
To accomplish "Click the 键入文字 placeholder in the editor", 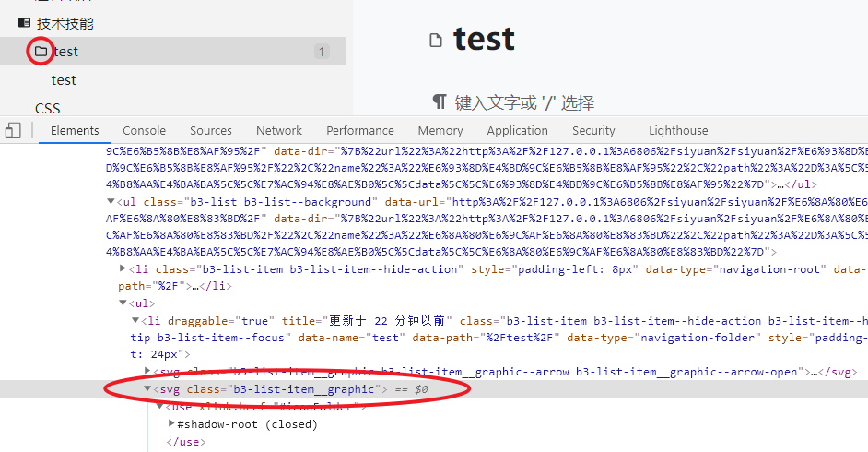I will click(x=523, y=102).
